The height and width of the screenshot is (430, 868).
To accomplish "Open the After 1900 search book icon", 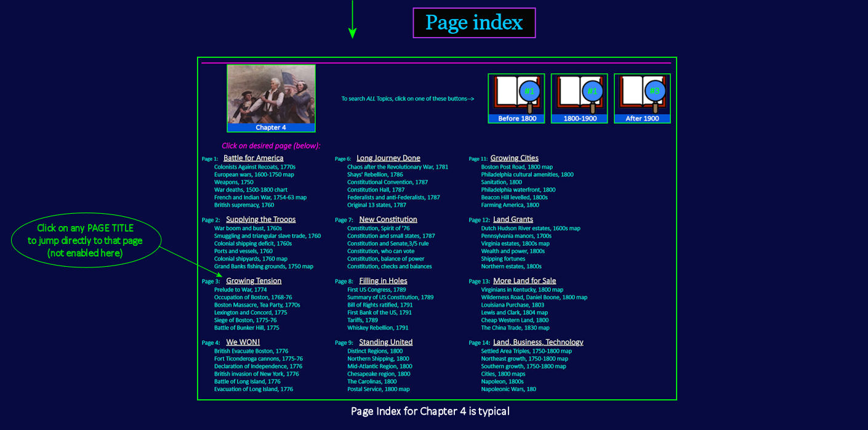I will pyautogui.click(x=642, y=99).
